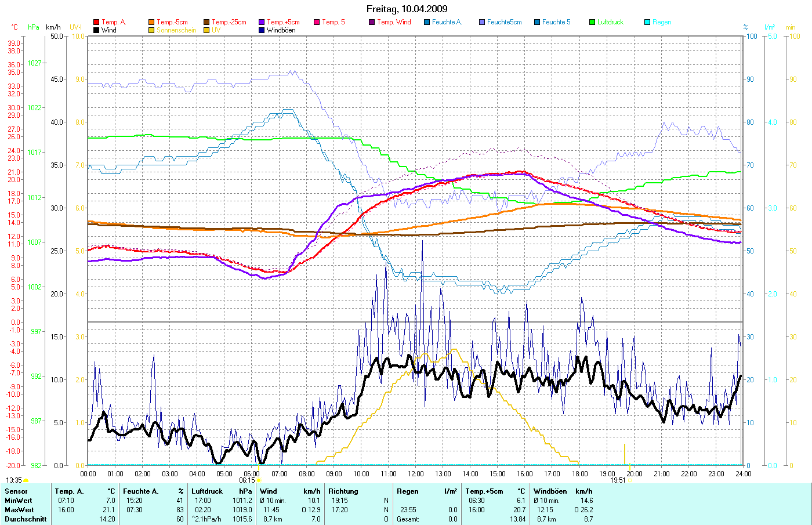This screenshot has height=525, width=812.
Task: Click the 12:00 time label on x-axis
Action: pyautogui.click(x=415, y=474)
